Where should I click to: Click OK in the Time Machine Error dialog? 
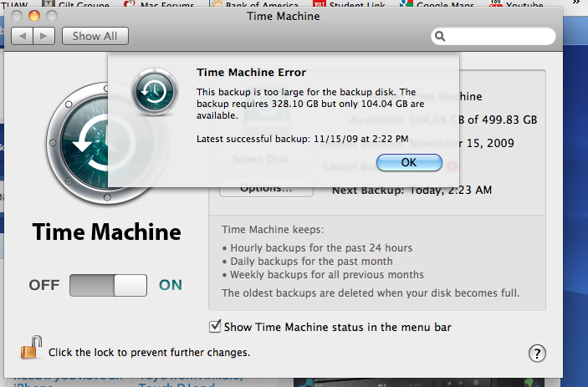[x=409, y=163]
